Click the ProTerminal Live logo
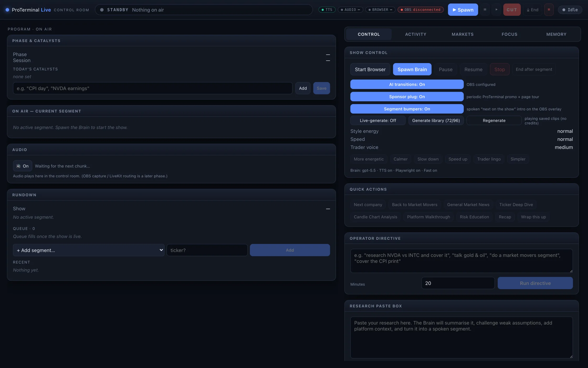 pyautogui.click(x=28, y=10)
